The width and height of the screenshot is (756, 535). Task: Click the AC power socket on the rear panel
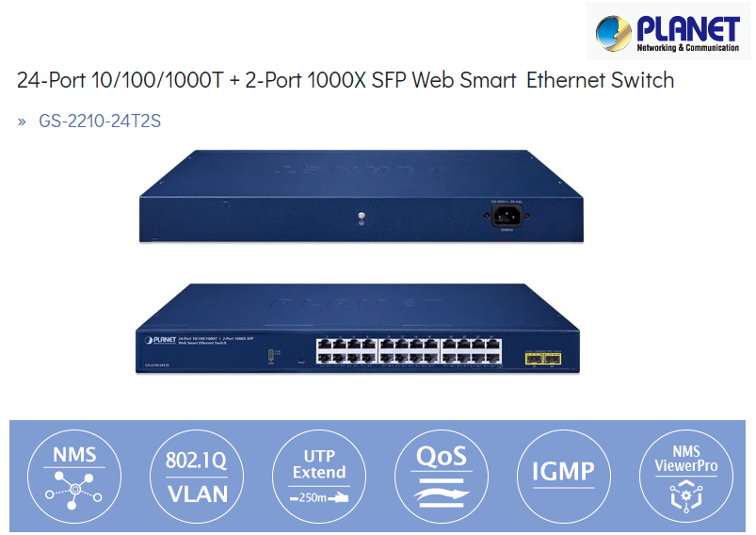507,216
